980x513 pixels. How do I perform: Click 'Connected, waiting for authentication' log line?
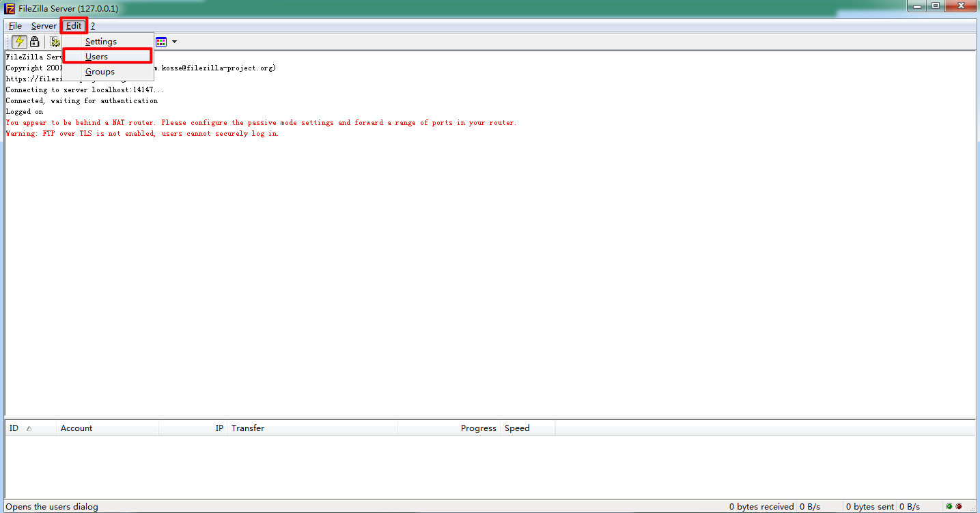tap(82, 101)
